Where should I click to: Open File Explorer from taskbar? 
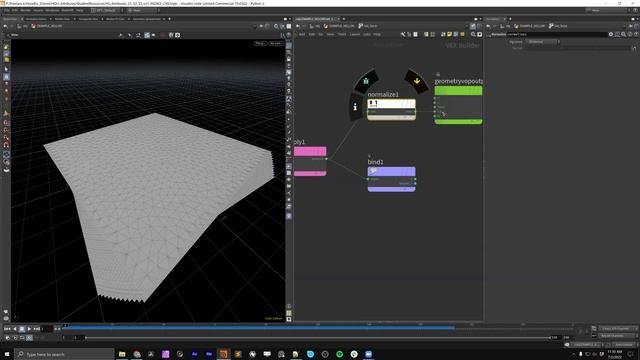point(122,354)
